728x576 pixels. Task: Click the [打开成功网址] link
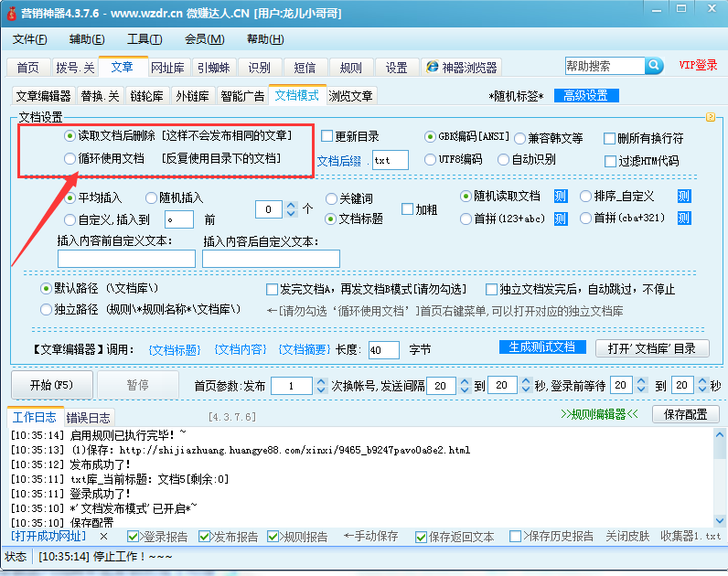tap(48, 536)
